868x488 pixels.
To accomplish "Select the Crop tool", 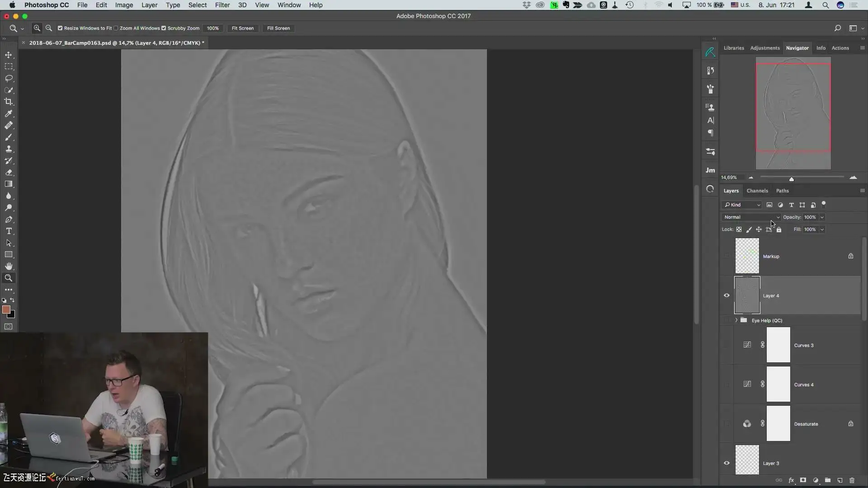I will [9, 102].
